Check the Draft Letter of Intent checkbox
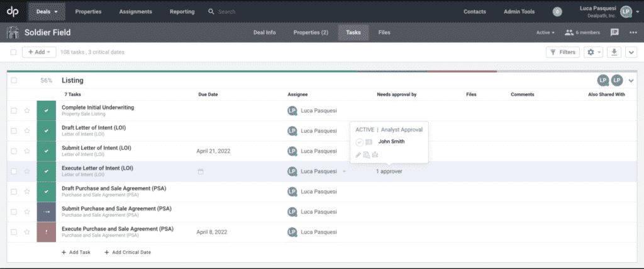This screenshot has height=269, width=644. coord(14,131)
